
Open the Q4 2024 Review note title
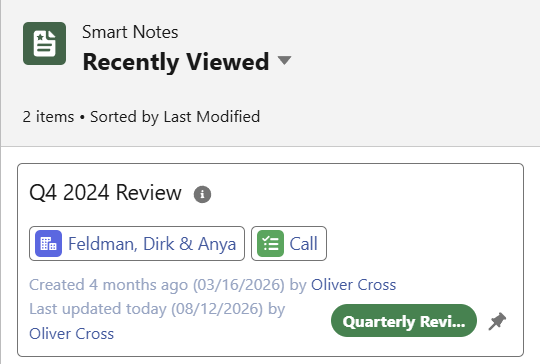pyautogui.click(x=105, y=193)
